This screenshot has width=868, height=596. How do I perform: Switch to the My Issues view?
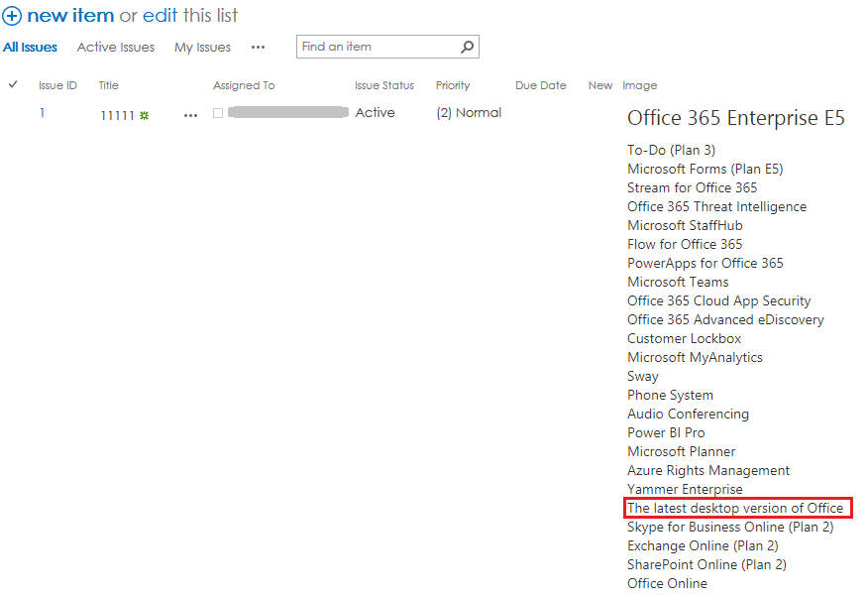coord(202,48)
